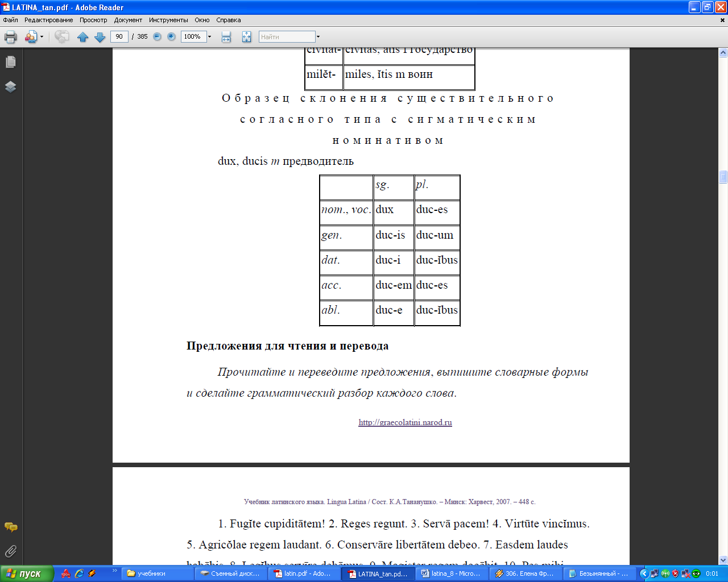Click the 'dux, ducis' heading line
728x582 pixels.
point(286,161)
